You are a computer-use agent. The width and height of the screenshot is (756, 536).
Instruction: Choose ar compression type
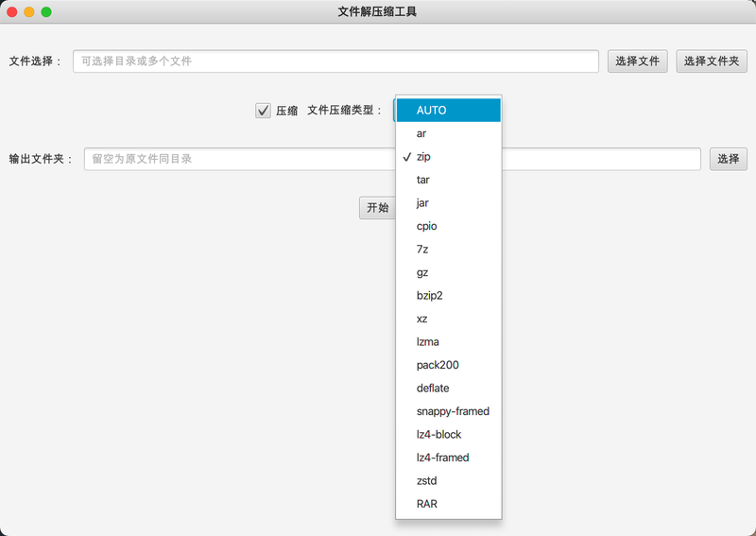448,133
